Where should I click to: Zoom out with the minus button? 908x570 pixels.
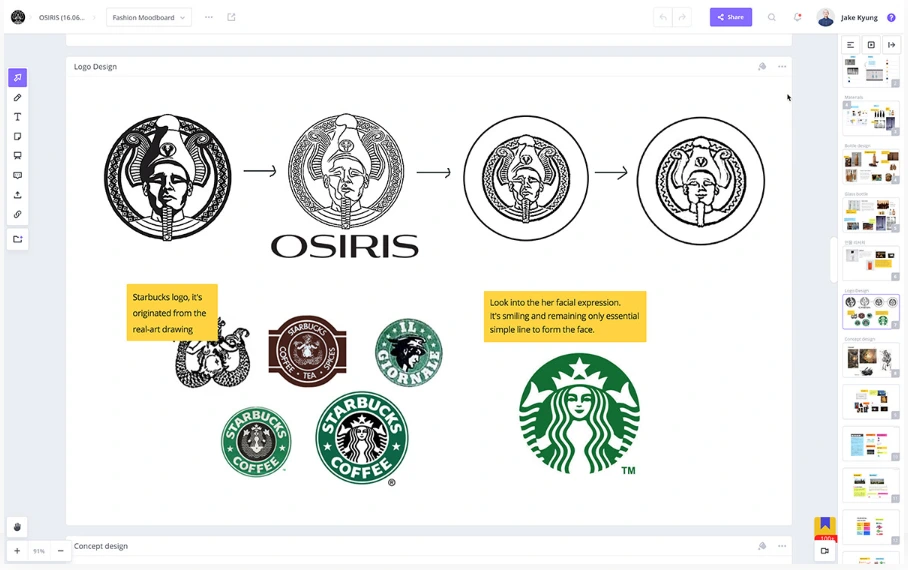click(61, 551)
